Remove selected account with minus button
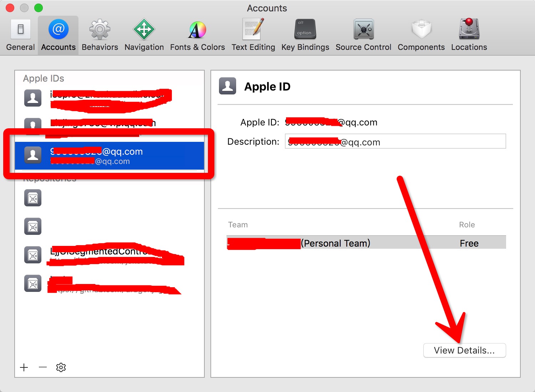 (43, 367)
